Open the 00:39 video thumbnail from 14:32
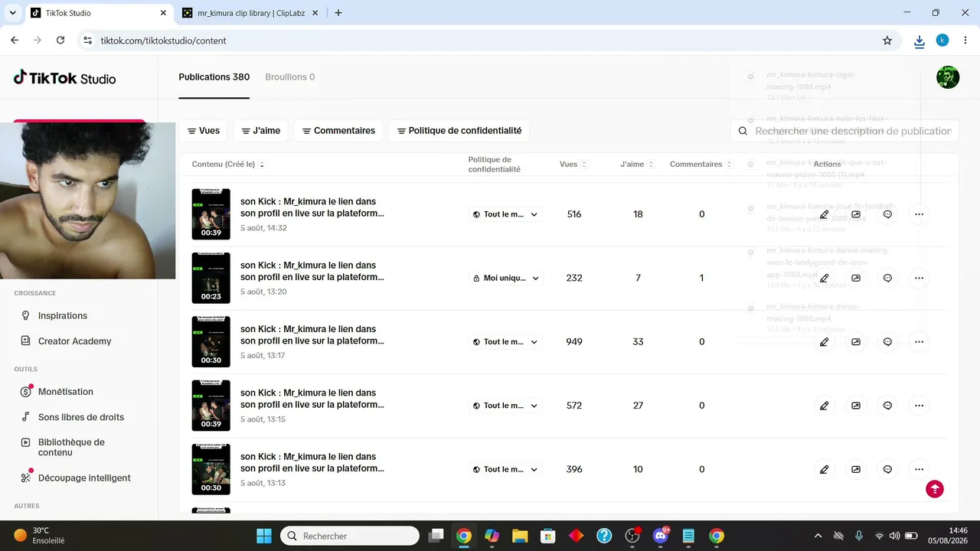The height and width of the screenshot is (551, 980). tap(211, 214)
